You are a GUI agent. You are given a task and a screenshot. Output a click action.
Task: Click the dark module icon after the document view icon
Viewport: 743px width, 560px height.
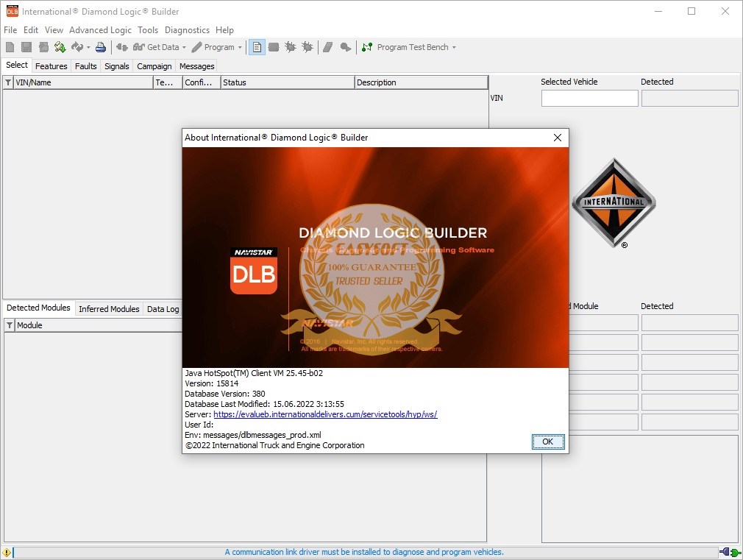(x=274, y=47)
